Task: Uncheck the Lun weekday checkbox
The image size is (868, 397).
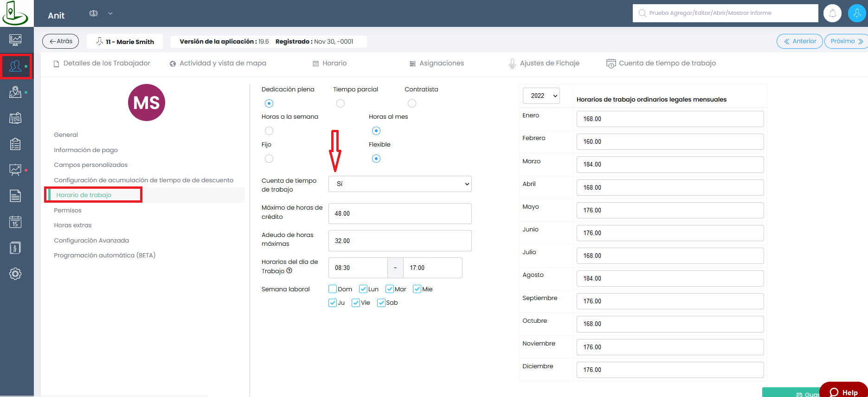Action: point(363,289)
